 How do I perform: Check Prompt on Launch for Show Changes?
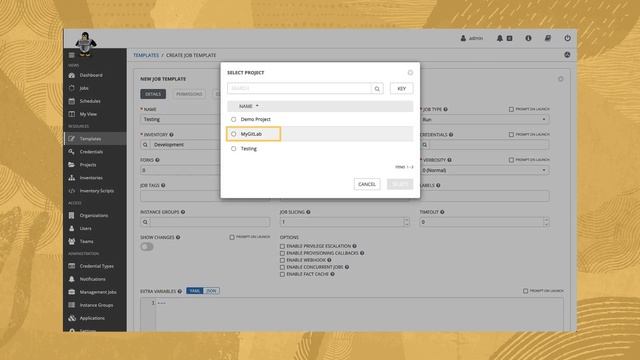[x=232, y=237]
